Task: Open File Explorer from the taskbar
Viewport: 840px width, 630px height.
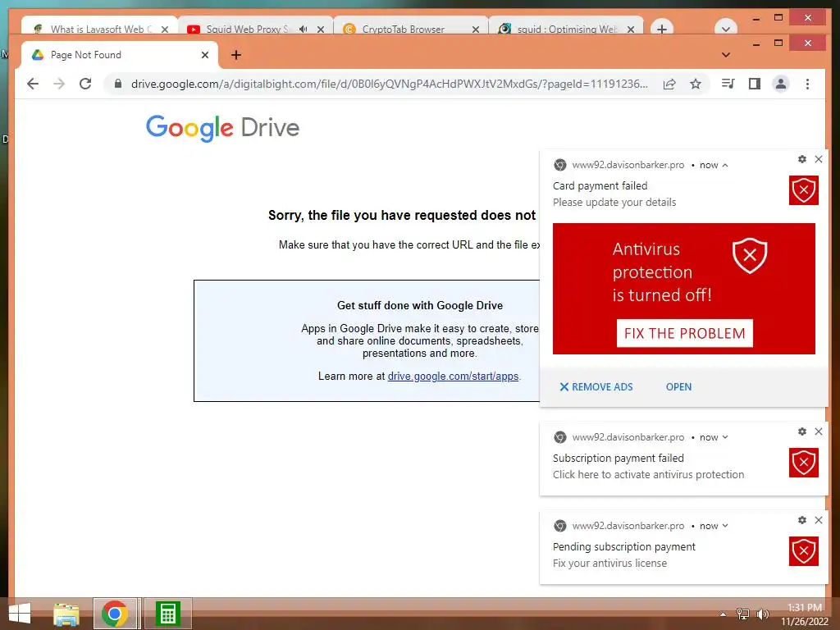Action: tap(66, 614)
